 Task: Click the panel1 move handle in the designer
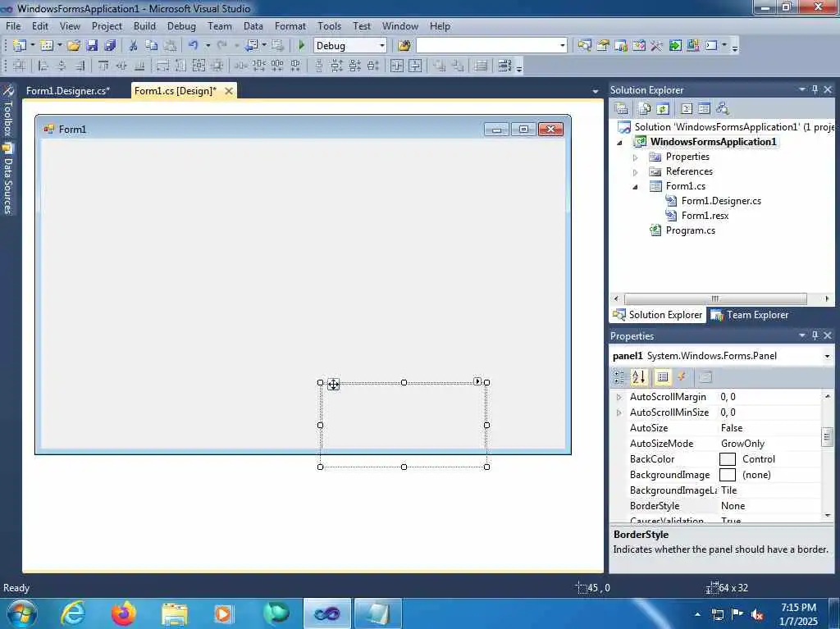coord(333,384)
